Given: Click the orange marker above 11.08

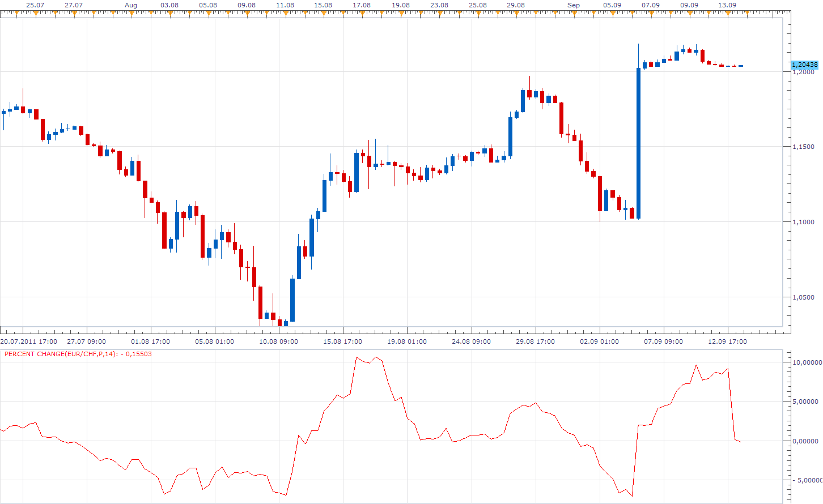Looking at the screenshot, I should pos(285,14).
